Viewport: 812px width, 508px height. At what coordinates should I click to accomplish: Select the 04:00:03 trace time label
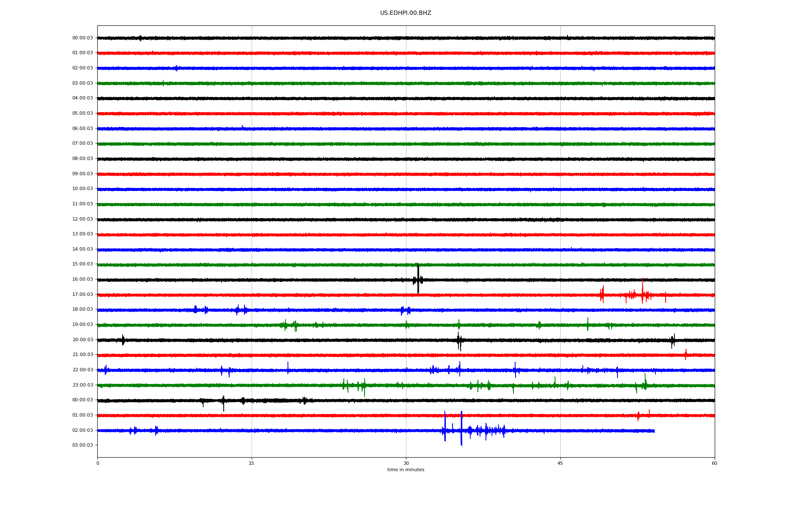pyautogui.click(x=82, y=98)
